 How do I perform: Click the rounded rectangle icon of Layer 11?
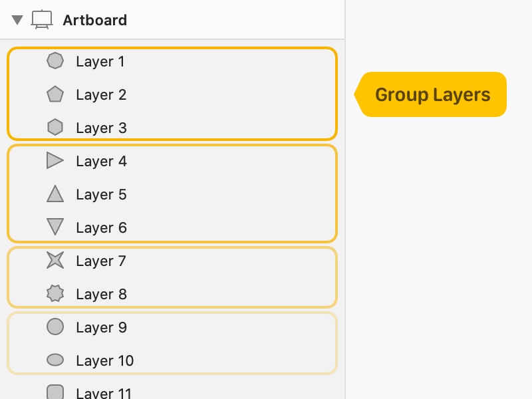[x=55, y=392]
